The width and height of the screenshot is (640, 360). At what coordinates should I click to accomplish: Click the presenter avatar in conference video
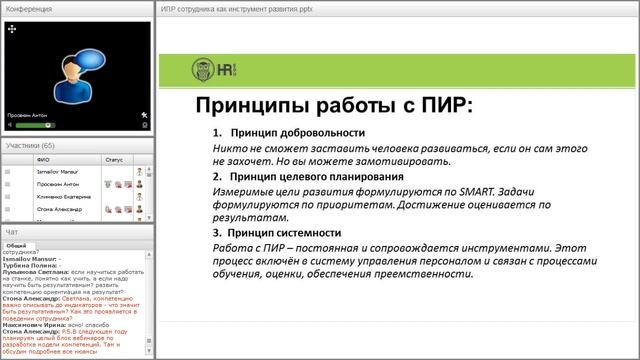(79, 76)
